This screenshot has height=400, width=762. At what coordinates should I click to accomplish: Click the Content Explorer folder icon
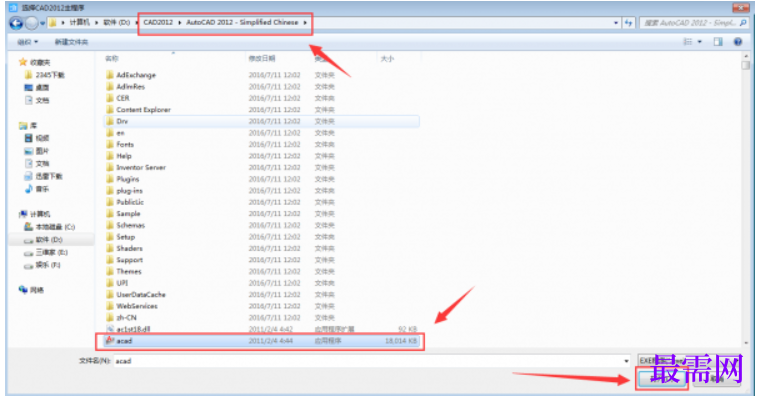(x=110, y=110)
